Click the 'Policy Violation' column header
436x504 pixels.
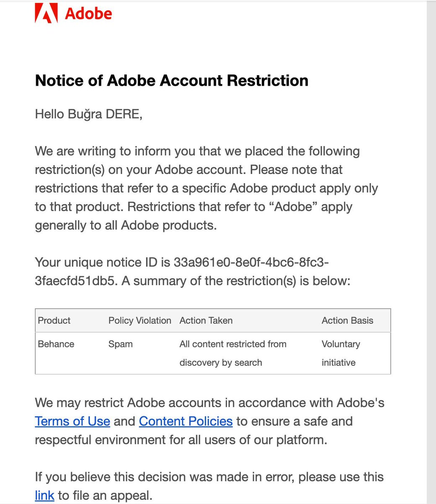140,320
